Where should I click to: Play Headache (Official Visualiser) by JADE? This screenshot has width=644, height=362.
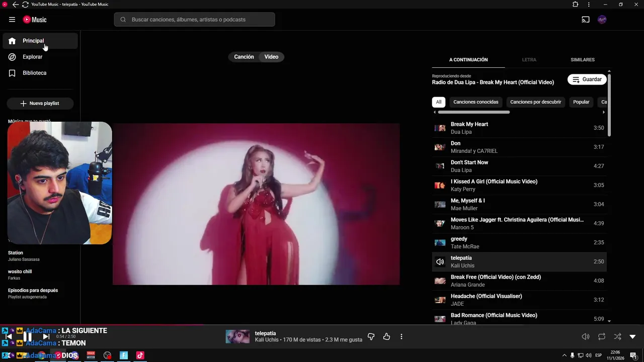coord(519,300)
